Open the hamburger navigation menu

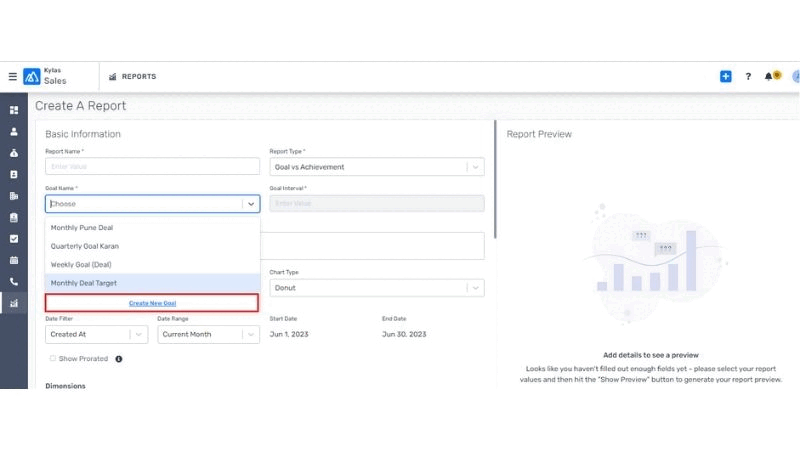pos(13,77)
